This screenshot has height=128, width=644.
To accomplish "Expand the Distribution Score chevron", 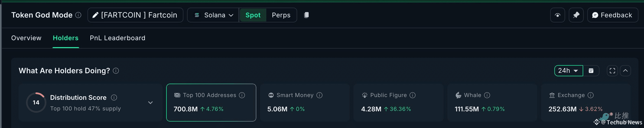I will (150, 103).
